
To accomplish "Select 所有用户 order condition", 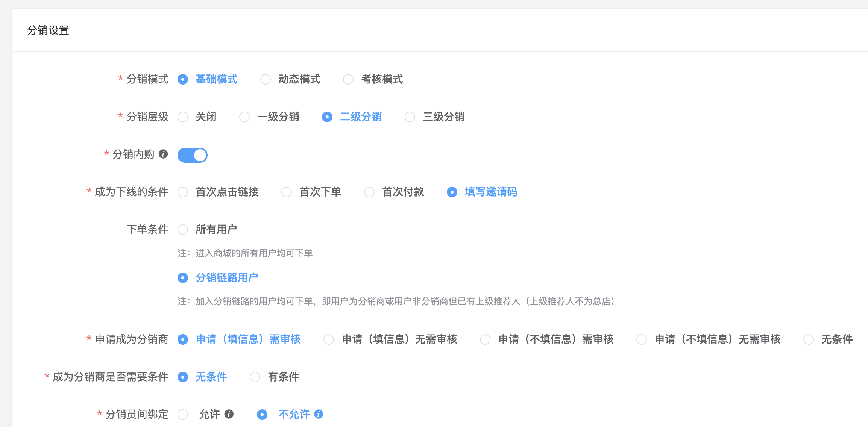I will [x=183, y=230].
